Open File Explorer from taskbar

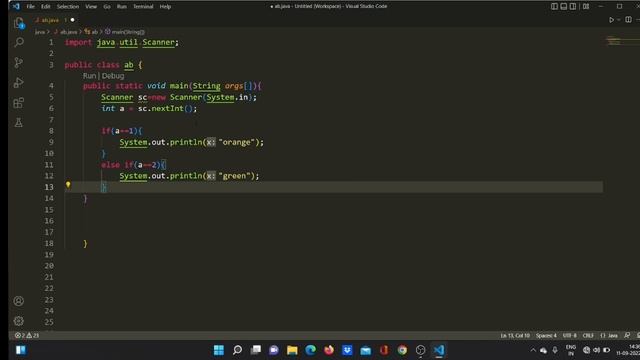(292, 350)
